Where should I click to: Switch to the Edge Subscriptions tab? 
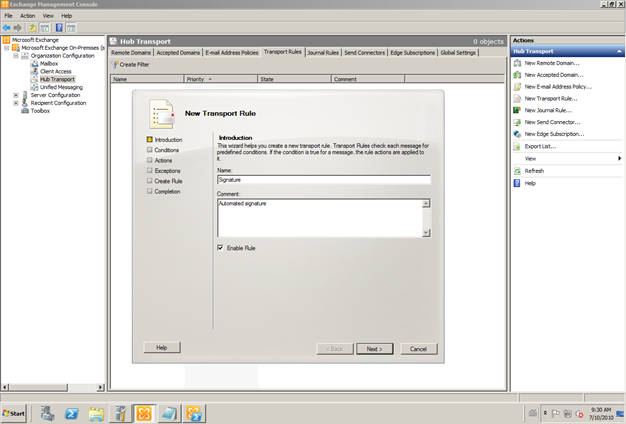(412, 53)
